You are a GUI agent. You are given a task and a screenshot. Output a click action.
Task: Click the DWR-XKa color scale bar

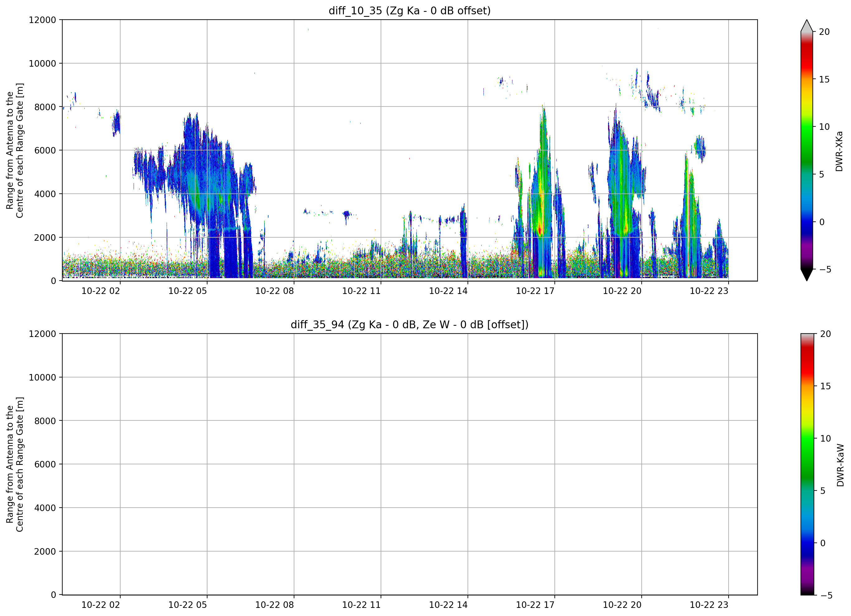click(807, 150)
